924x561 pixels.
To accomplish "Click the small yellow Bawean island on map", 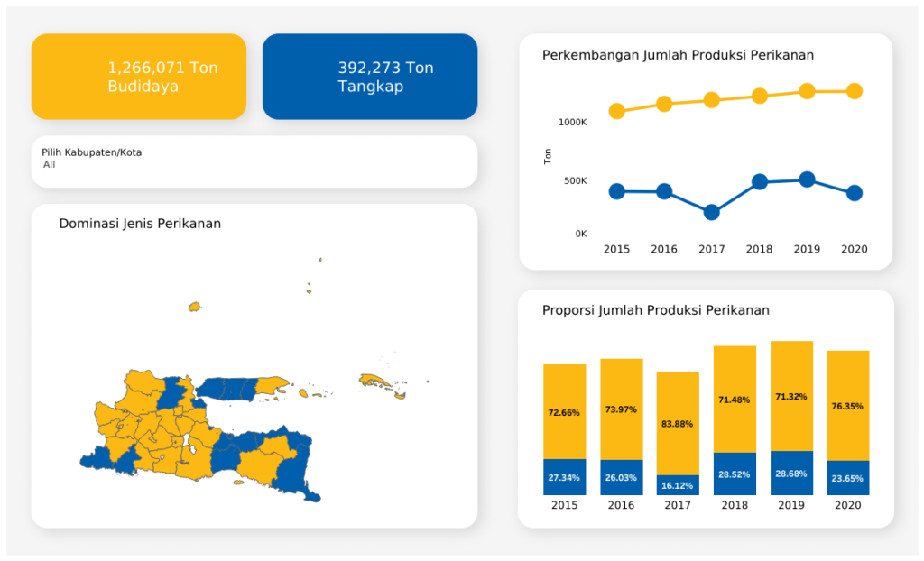I will coord(194,307).
